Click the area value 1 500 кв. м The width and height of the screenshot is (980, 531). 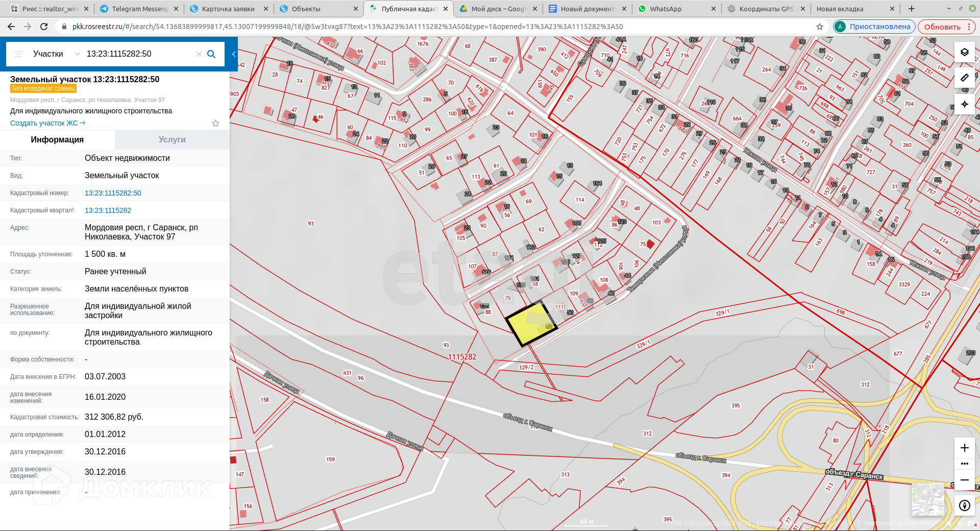pyautogui.click(x=105, y=254)
